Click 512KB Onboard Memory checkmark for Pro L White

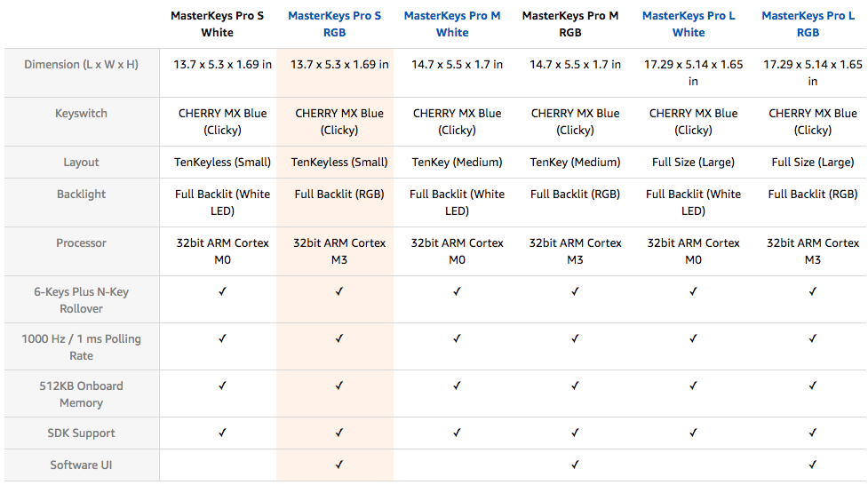click(694, 386)
